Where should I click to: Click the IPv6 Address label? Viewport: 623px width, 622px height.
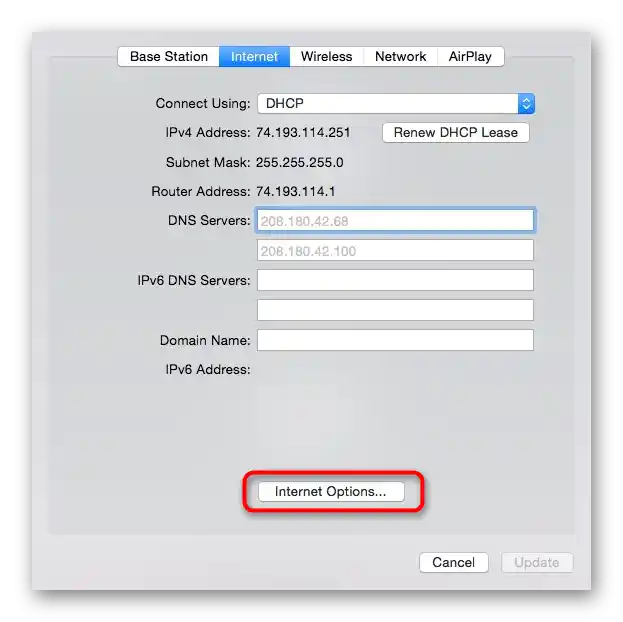click(x=208, y=370)
